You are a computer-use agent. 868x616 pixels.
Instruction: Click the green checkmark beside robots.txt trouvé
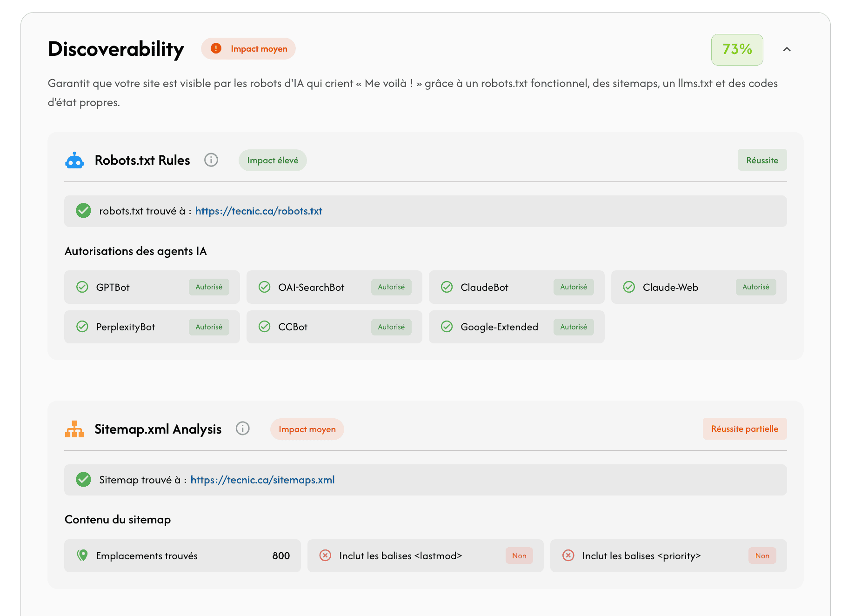coord(84,211)
